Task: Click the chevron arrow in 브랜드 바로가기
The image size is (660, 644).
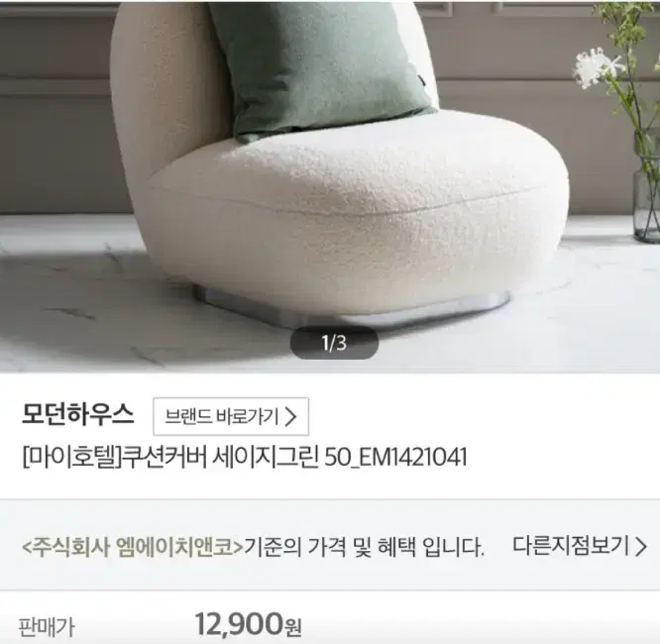Action: click(x=290, y=417)
